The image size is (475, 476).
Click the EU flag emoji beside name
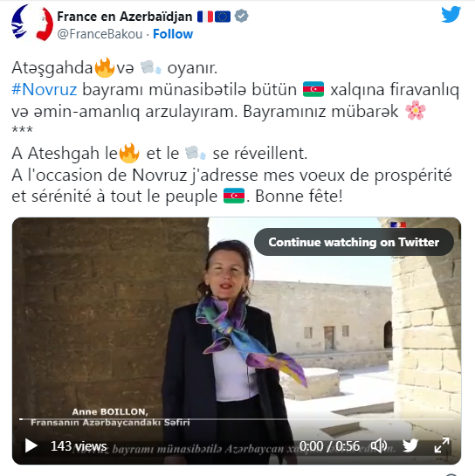click(223, 17)
